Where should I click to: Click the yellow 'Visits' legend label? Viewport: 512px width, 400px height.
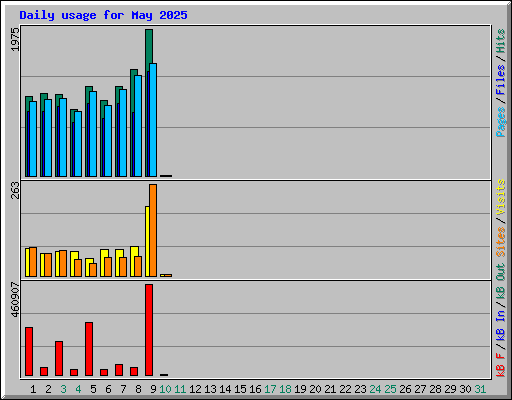500,197
